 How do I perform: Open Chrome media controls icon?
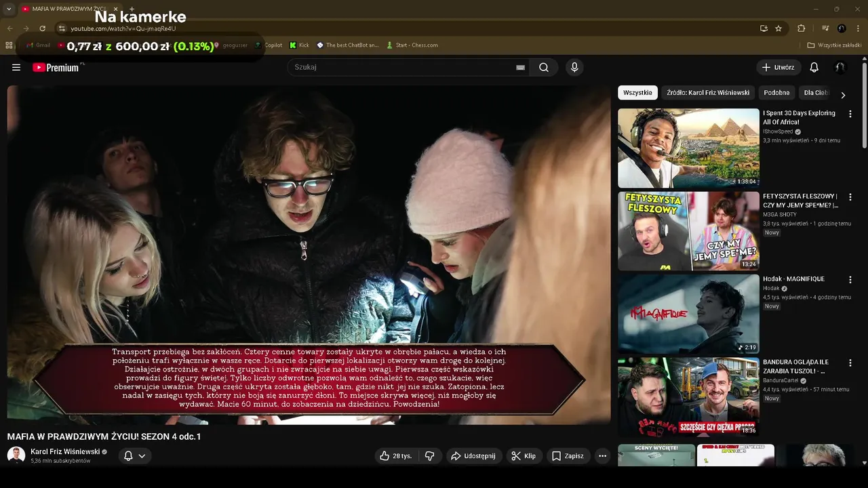pyautogui.click(x=825, y=28)
